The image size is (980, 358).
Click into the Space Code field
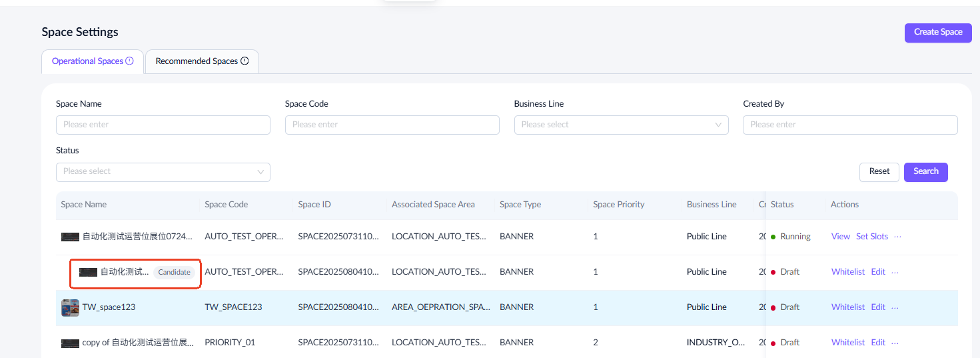392,125
